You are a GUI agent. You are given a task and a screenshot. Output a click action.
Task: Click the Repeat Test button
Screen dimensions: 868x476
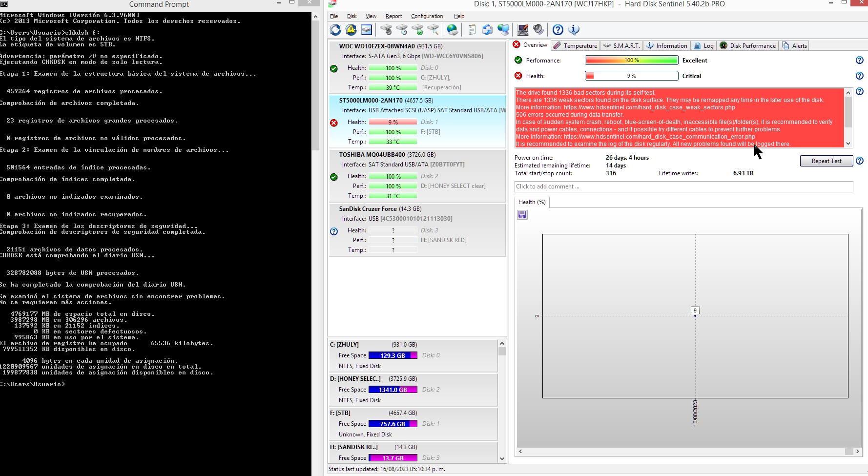coord(827,161)
